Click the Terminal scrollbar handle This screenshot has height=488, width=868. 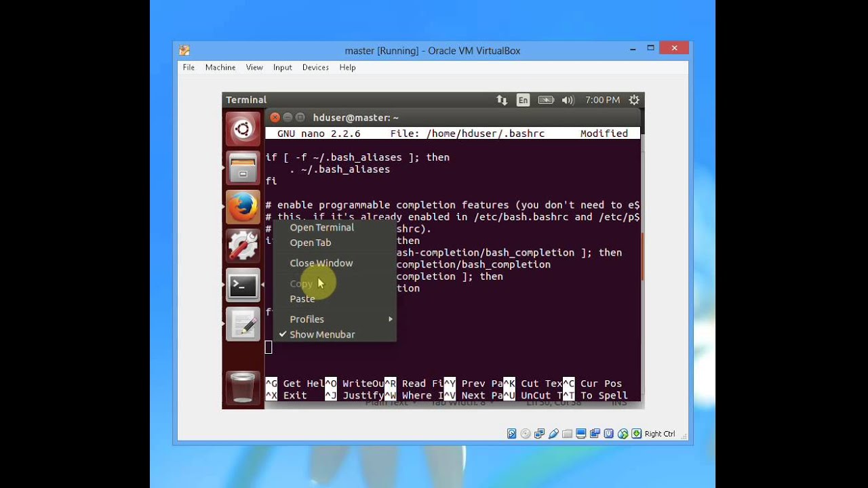pos(642,258)
